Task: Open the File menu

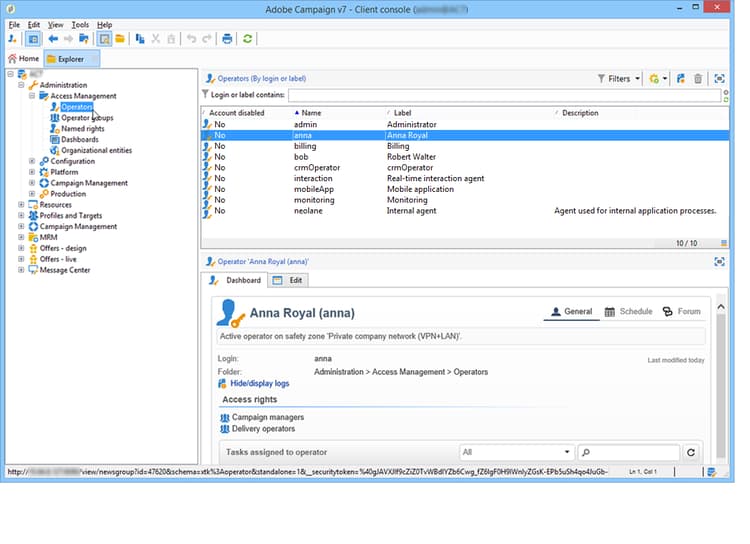Action: (14, 24)
